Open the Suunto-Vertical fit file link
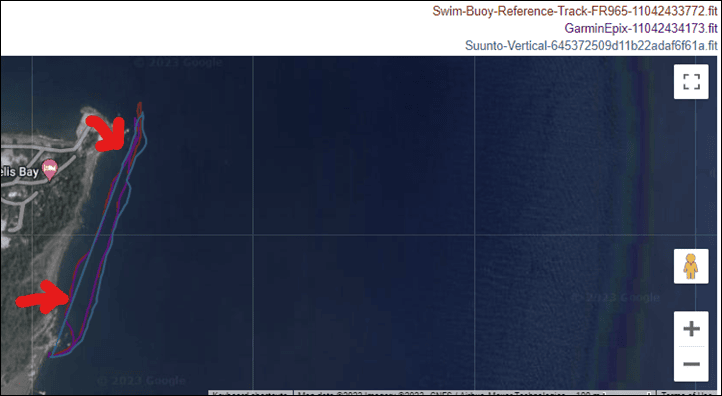This screenshot has width=722, height=396. (x=592, y=46)
